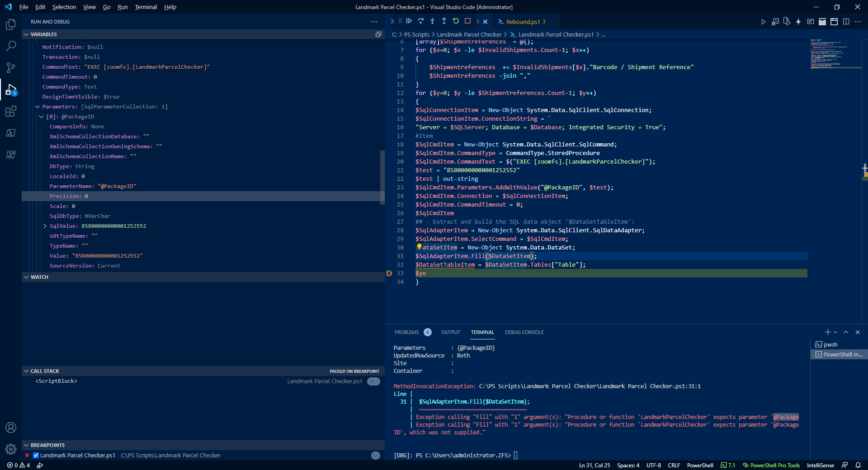Expand the WATCH section header

(203, 277)
